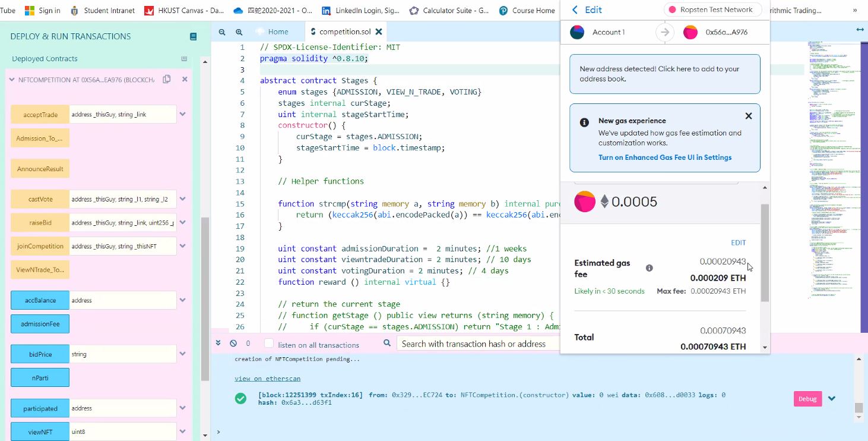Click view on etherscan link
This screenshot has height=441, width=868.
coord(267,378)
